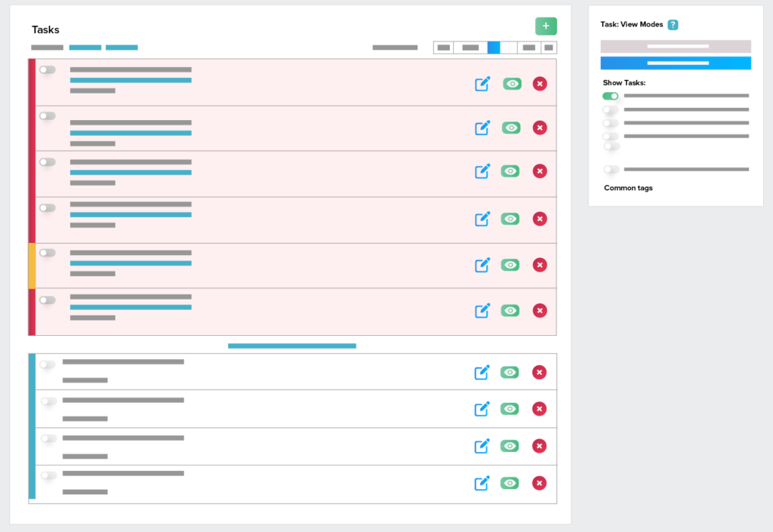Screen dimensions: 773x532
Task: Disable the first green Show Tasks toggle
Action: point(610,96)
